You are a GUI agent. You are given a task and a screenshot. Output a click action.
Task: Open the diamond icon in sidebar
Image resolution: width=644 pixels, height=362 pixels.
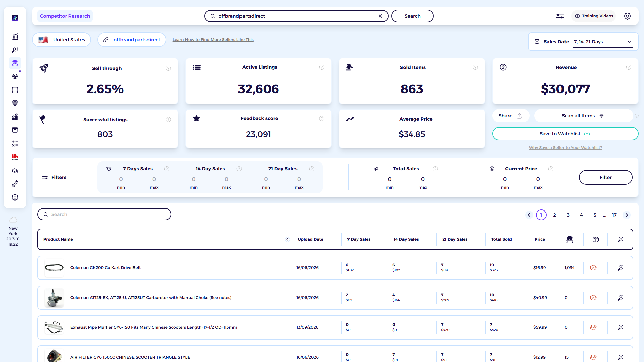click(15, 103)
